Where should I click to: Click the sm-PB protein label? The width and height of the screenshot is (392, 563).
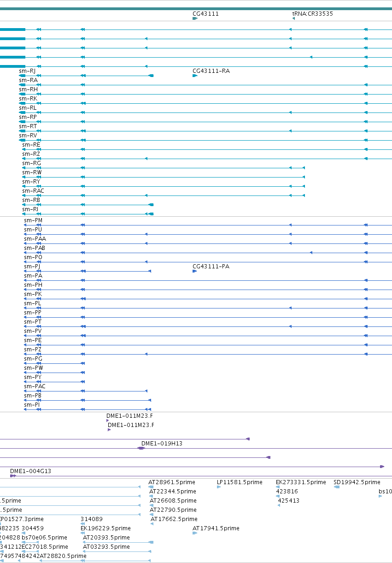(x=33, y=396)
